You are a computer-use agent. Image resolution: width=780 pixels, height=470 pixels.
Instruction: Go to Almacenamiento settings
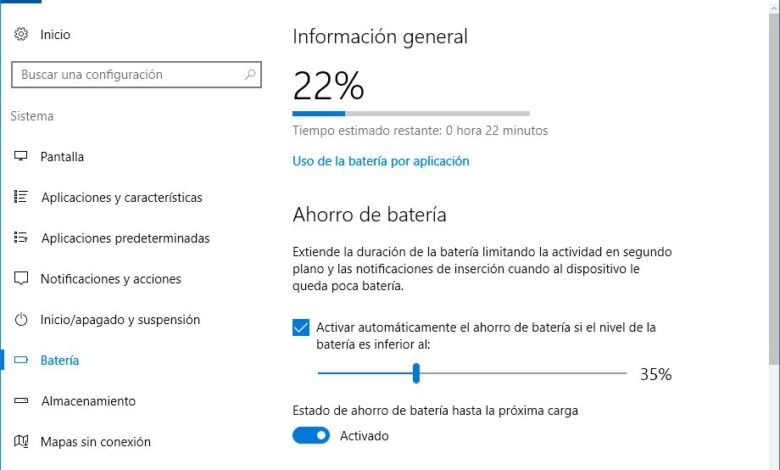tap(88, 401)
